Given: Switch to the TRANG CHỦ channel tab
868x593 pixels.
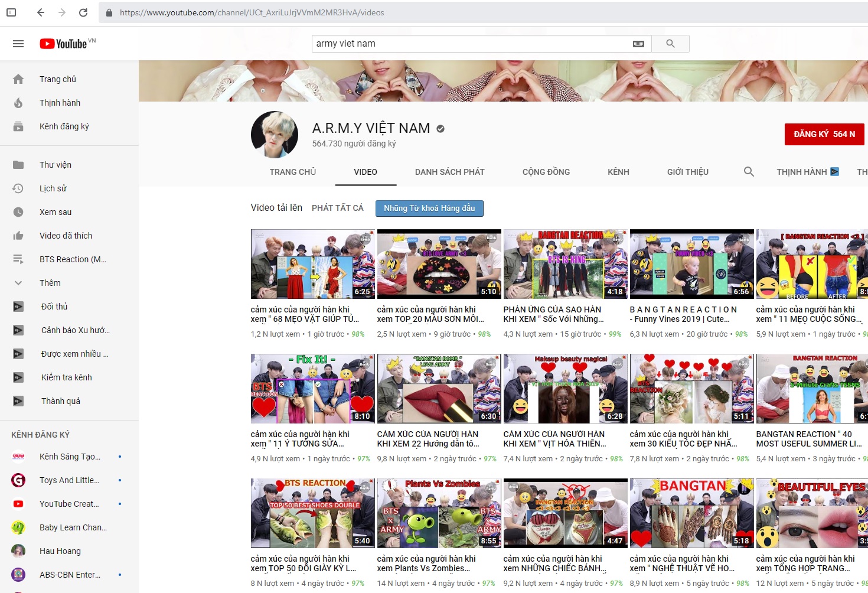Looking at the screenshot, I should click(293, 172).
